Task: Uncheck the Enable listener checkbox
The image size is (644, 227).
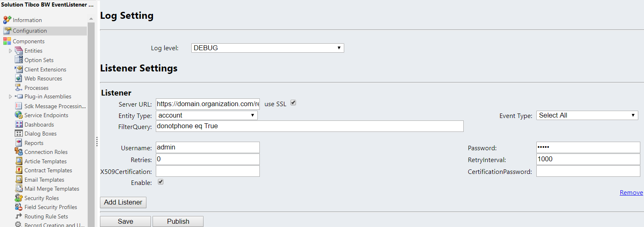Action: tap(161, 182)
